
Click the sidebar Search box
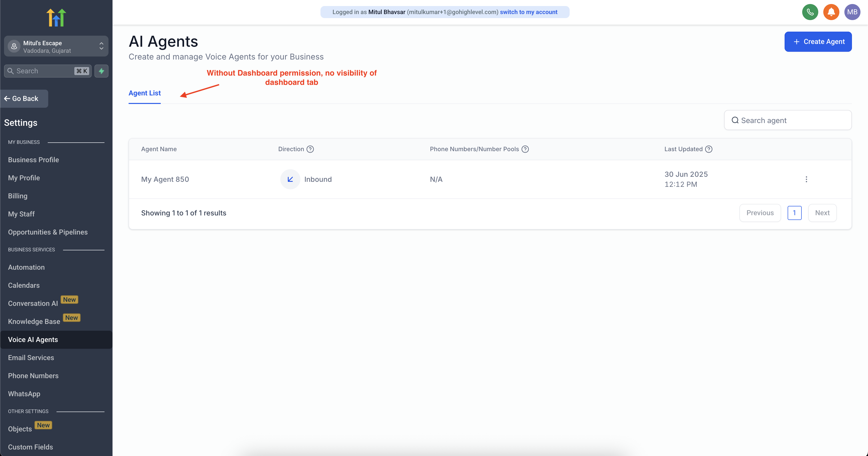[x=44, y=71]
